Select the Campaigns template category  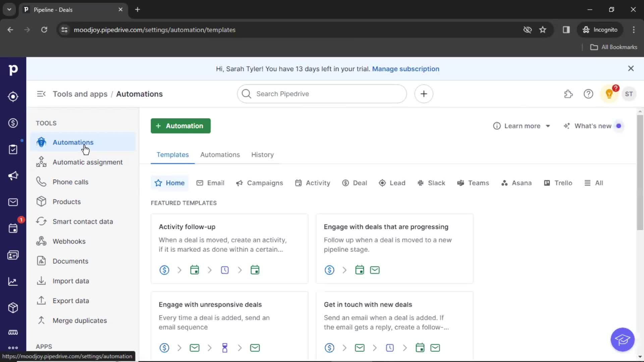tap(260, 183)
